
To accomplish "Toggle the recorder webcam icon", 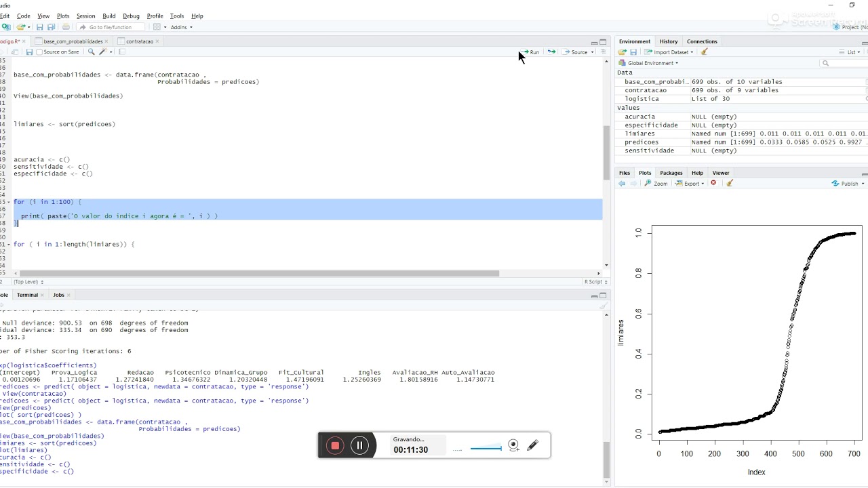I will click(x=513, y=445).
